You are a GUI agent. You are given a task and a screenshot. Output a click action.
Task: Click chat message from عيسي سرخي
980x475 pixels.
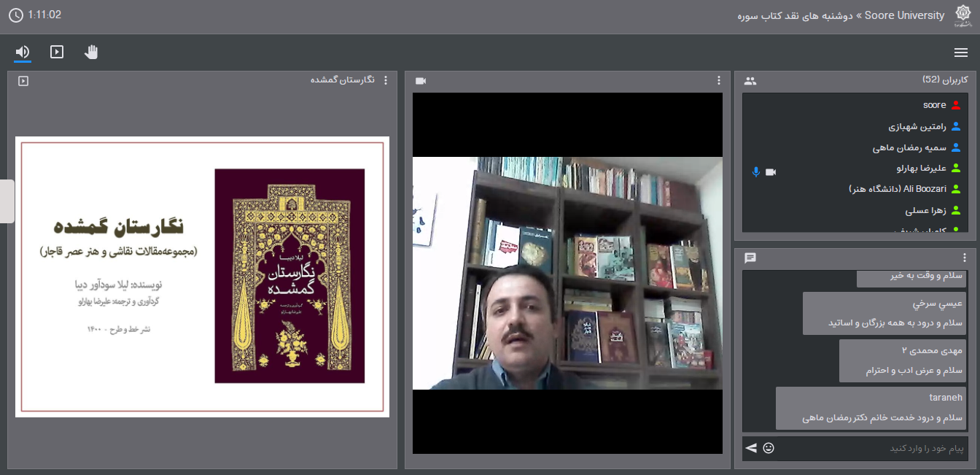(x=884, y=313)
